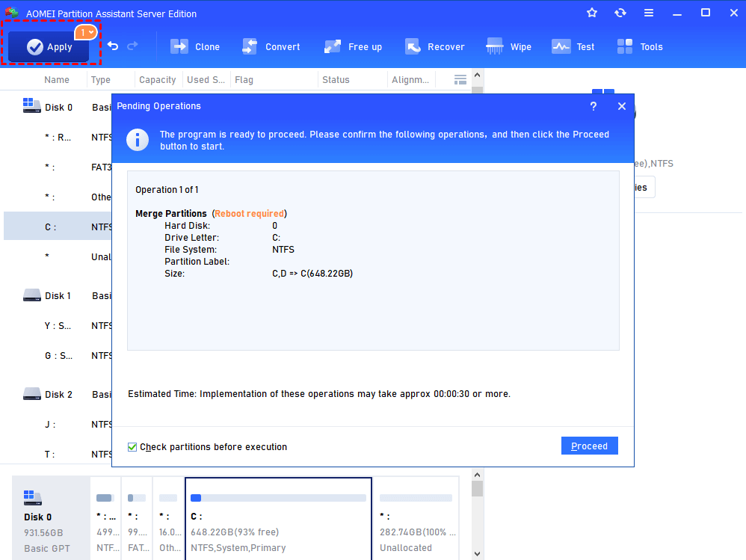Select the Type column header
746x560 pixels.
pyautogui.click(x=101, y=80)
